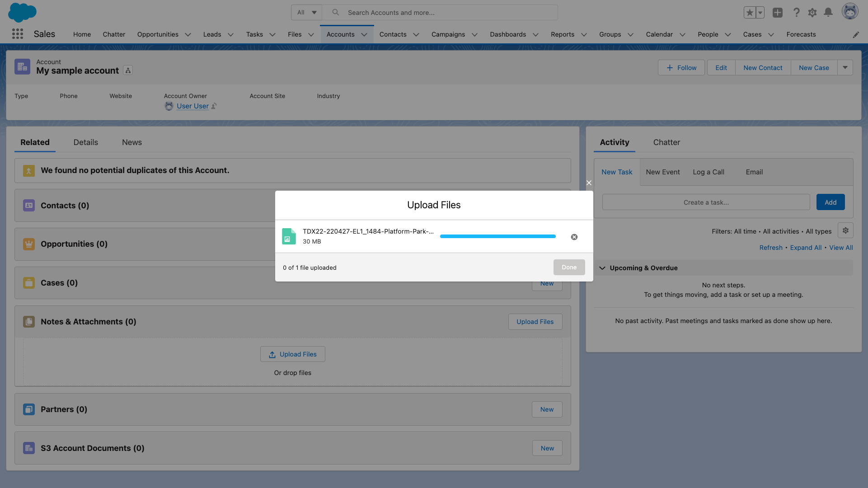Screen dimensions: 868x488
Task: Open the Help question mark icon
Action: tap(796, 13)
